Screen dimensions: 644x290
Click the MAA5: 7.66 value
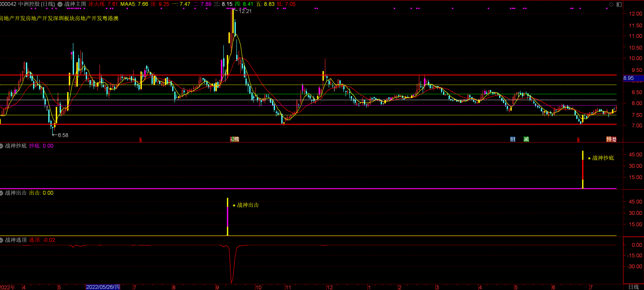point(134,4)
